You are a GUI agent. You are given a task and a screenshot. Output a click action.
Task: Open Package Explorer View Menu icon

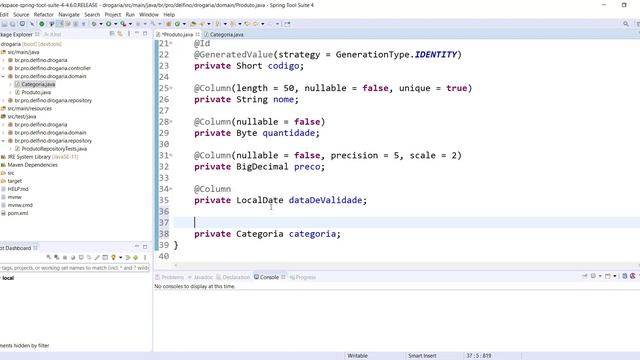(129, 34)
